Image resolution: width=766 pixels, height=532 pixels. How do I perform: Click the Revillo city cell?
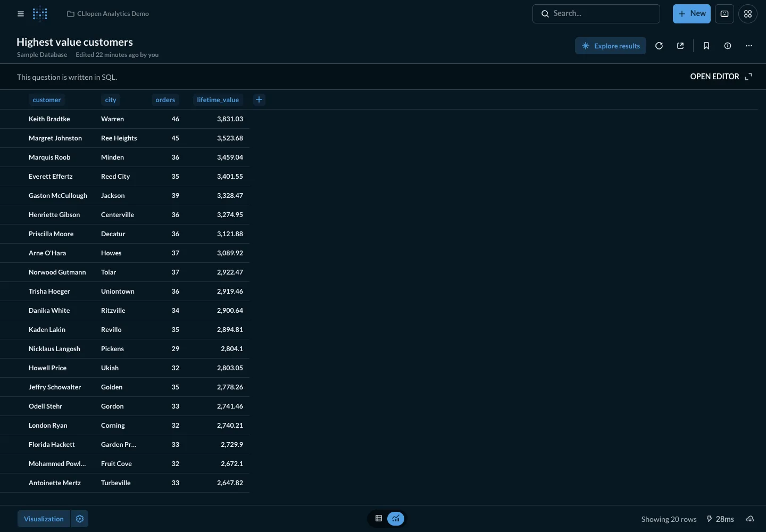click(111, 330)
